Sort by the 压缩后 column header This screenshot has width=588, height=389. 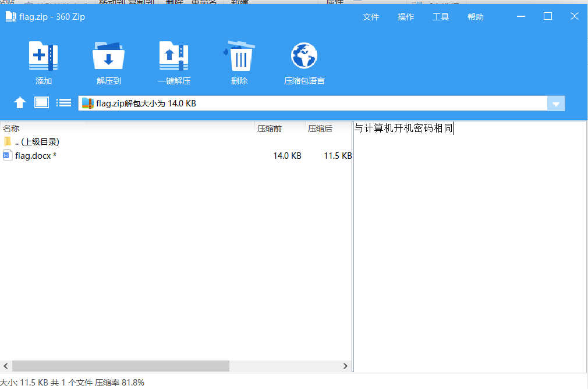tap(328, 129)
